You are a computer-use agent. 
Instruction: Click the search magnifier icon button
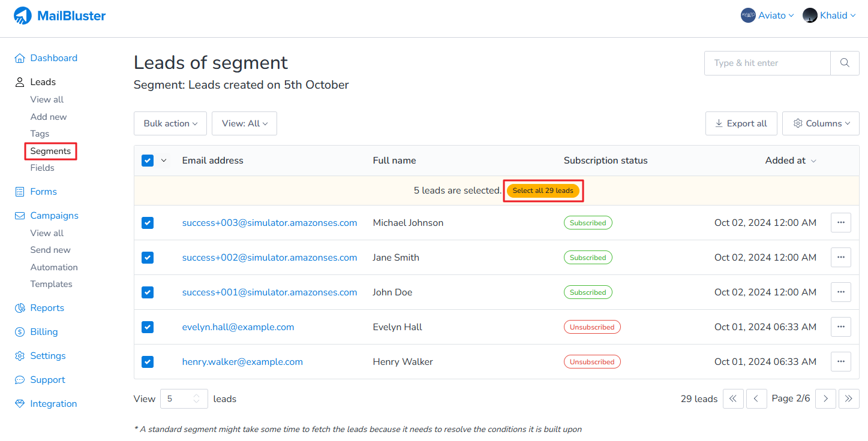click(845, 63)
